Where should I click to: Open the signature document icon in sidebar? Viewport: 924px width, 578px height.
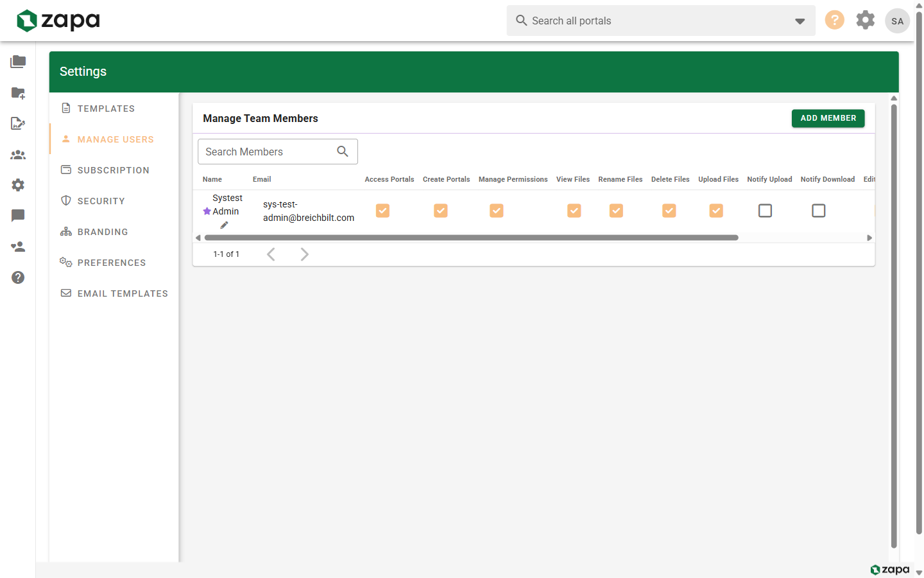(x=18, y=123)
